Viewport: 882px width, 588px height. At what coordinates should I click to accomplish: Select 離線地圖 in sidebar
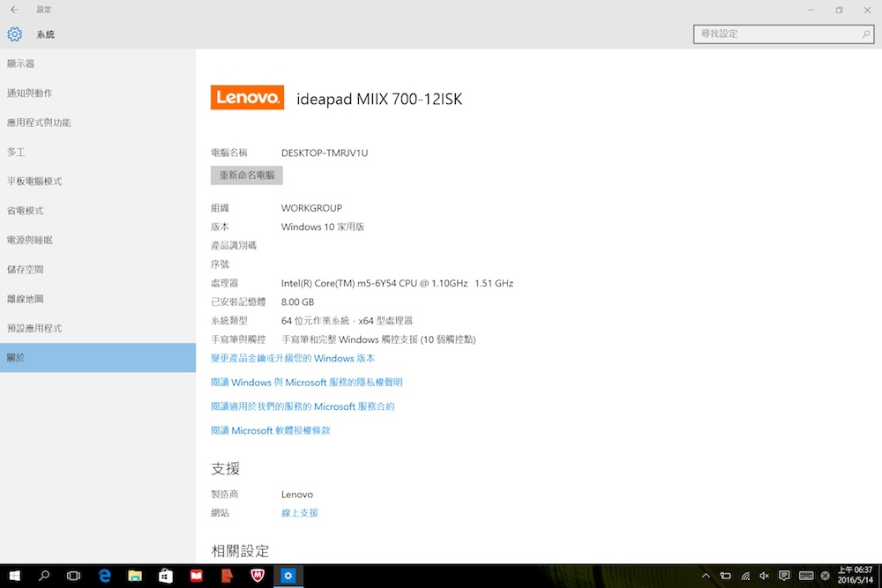98,299
